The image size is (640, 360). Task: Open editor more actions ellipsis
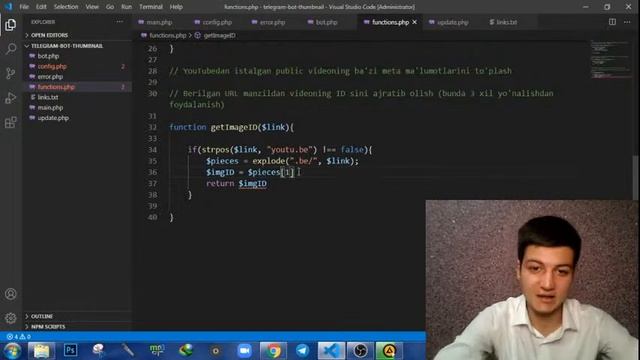point(627,22)
